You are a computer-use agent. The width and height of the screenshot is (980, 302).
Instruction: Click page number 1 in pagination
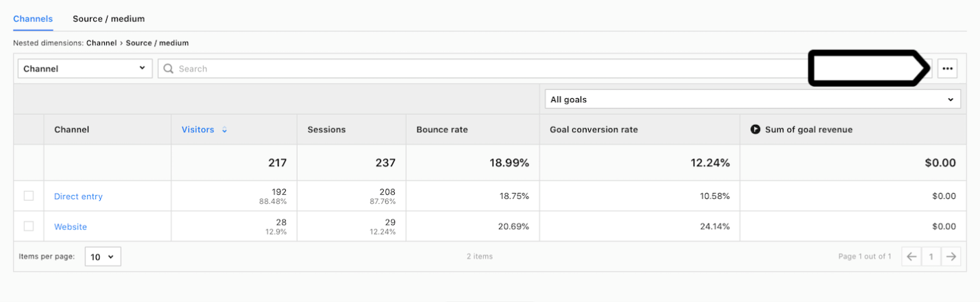pyautogui.click(x=931, y=257)
